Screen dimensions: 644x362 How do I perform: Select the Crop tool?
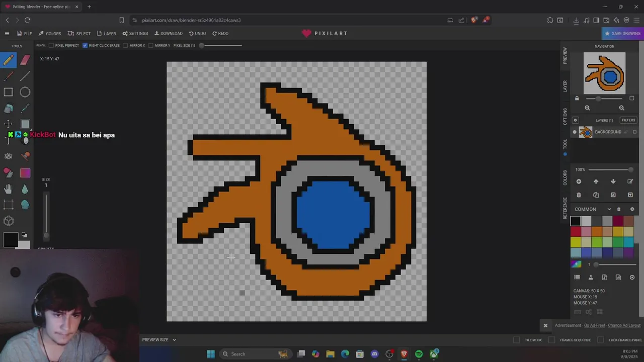coord(9,205)
